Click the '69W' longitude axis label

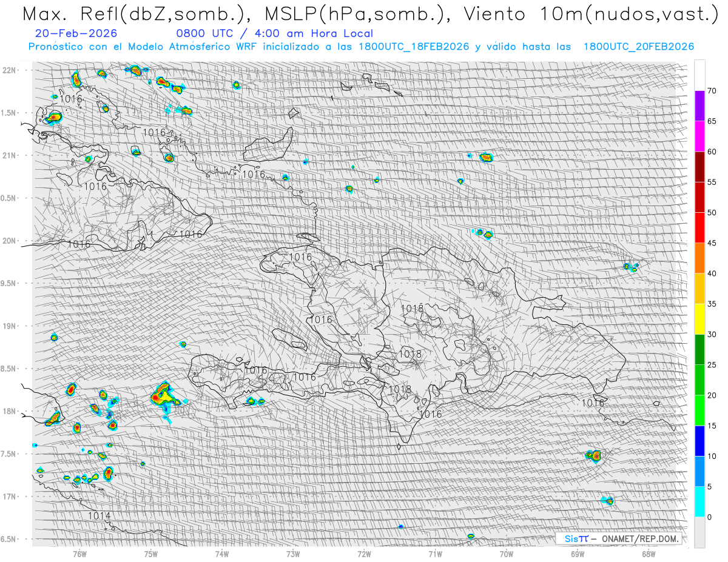coord(578,554)
